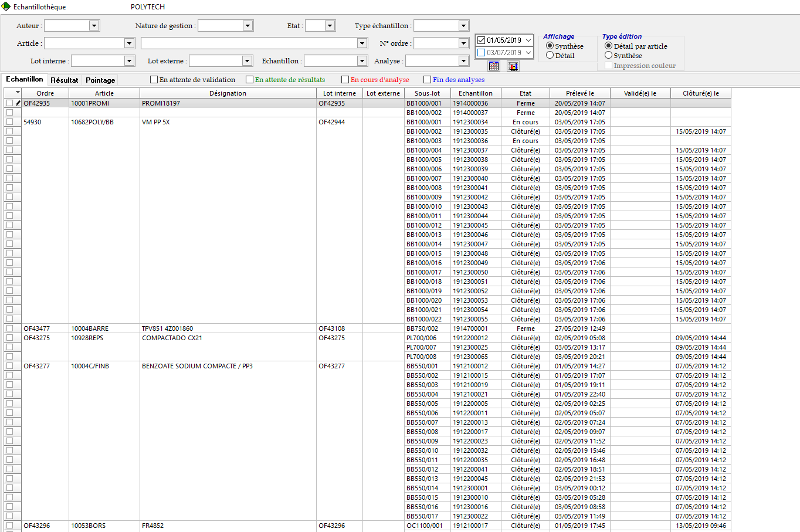Viewport: 800px width, 532px height.
Task: Open the Echantillon filter dropdown
Action: [361, 61]
